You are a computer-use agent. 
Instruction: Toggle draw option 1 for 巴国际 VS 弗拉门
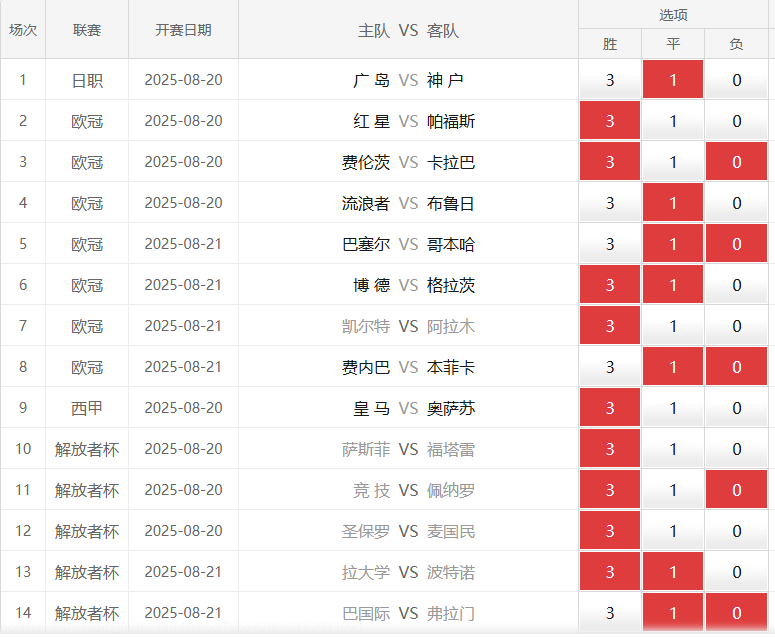[673, 613]
